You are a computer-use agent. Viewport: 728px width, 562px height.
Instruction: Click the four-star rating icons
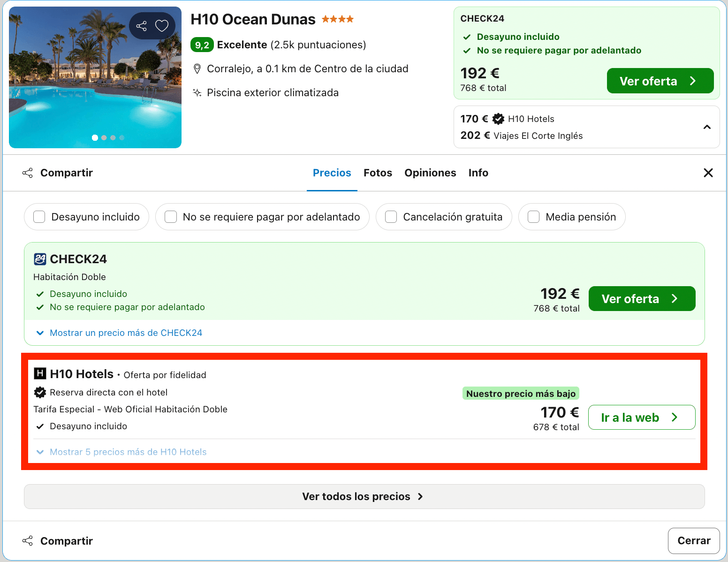338,19
